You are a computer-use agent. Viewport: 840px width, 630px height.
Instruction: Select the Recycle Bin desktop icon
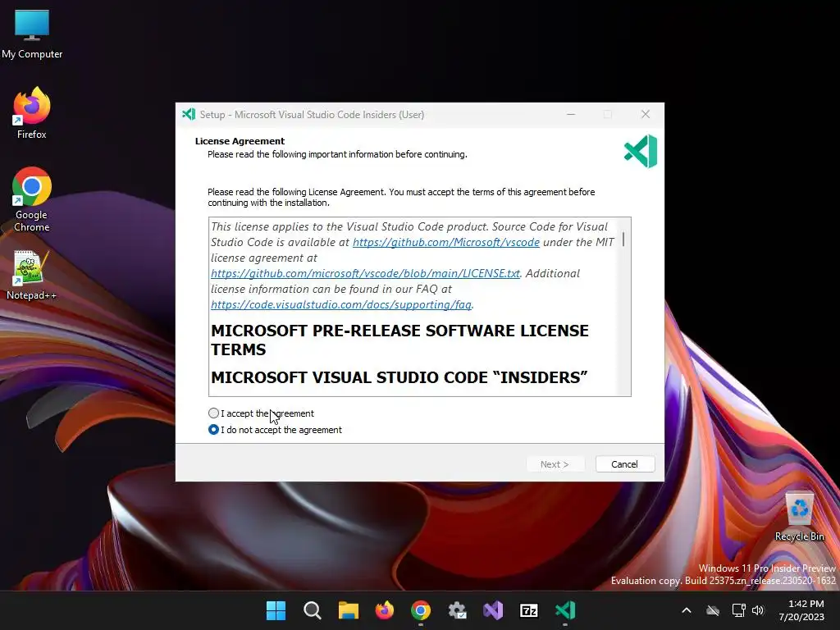pos(799,517)
